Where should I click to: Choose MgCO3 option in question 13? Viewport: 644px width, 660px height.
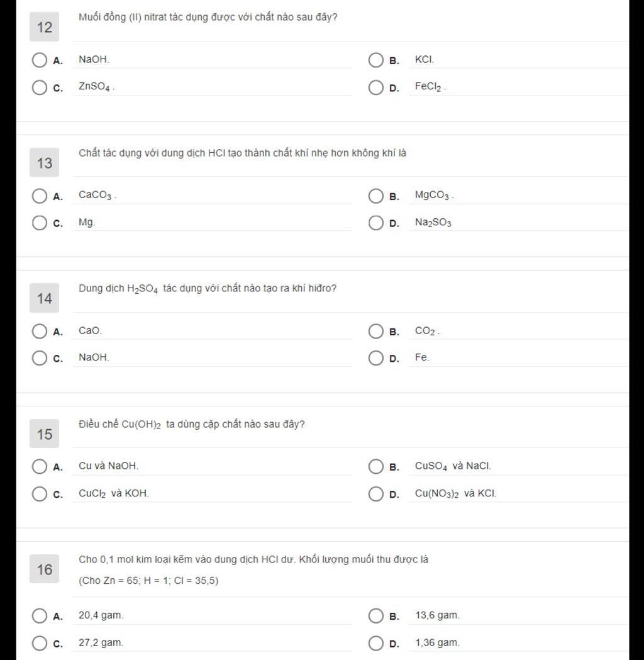pyautogui.click(x=375, y=196)
